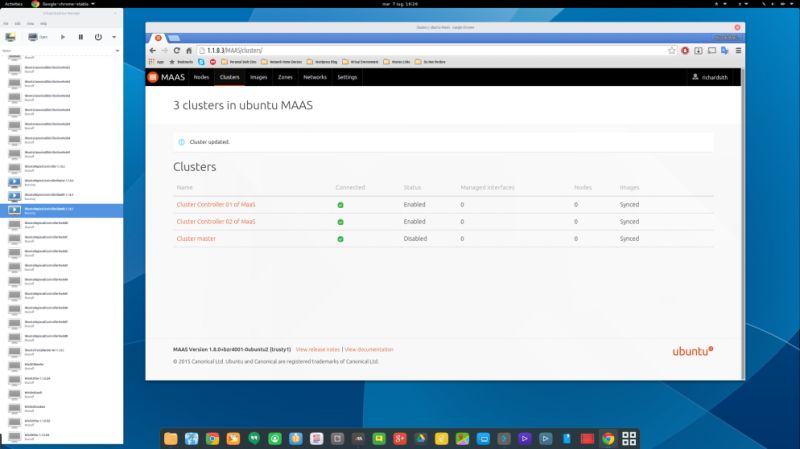Select the Clusters tab in MAAS
The height and width of the screenshot is (449, 800).
pos(230,77)
